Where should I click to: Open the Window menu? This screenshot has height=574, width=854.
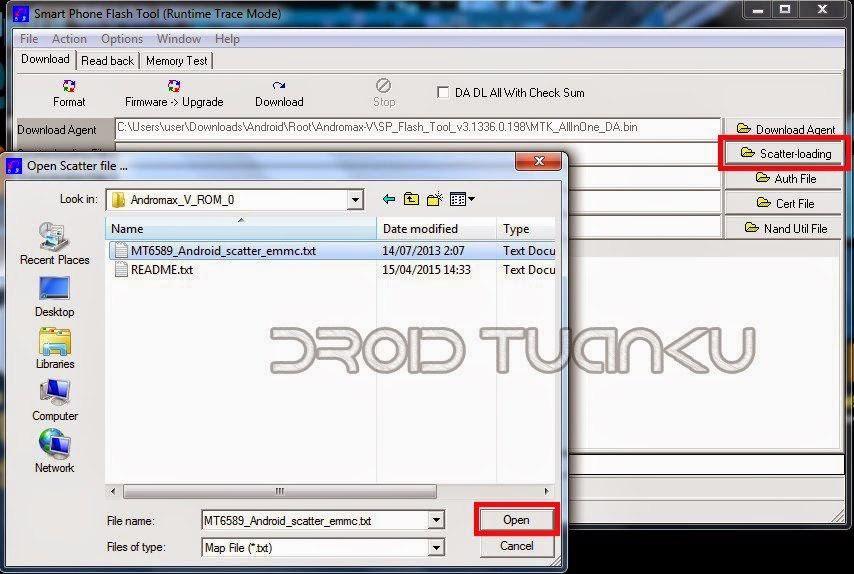point(179,39)
